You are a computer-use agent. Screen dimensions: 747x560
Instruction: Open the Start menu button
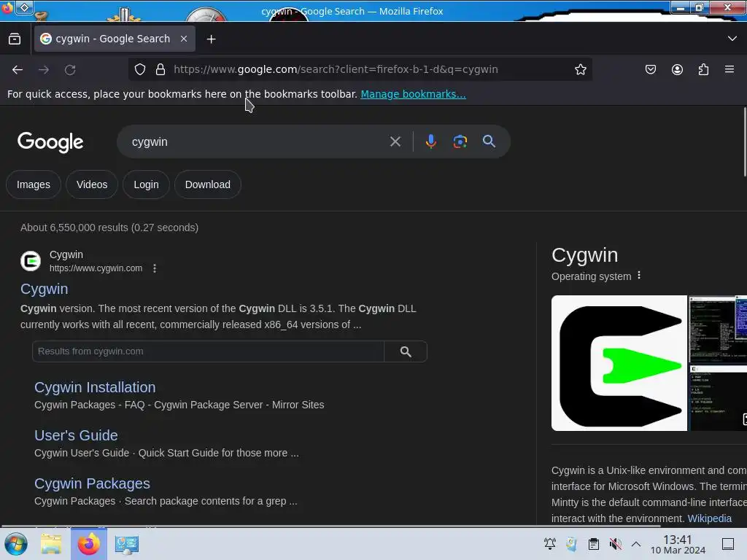pyautogui.click(x=16, y=544)
